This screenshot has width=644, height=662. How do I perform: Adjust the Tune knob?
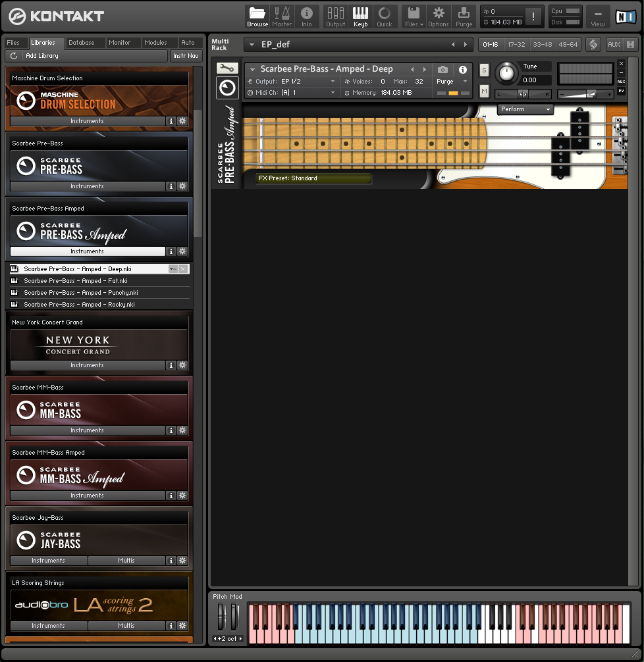click(x=506, y=74)
